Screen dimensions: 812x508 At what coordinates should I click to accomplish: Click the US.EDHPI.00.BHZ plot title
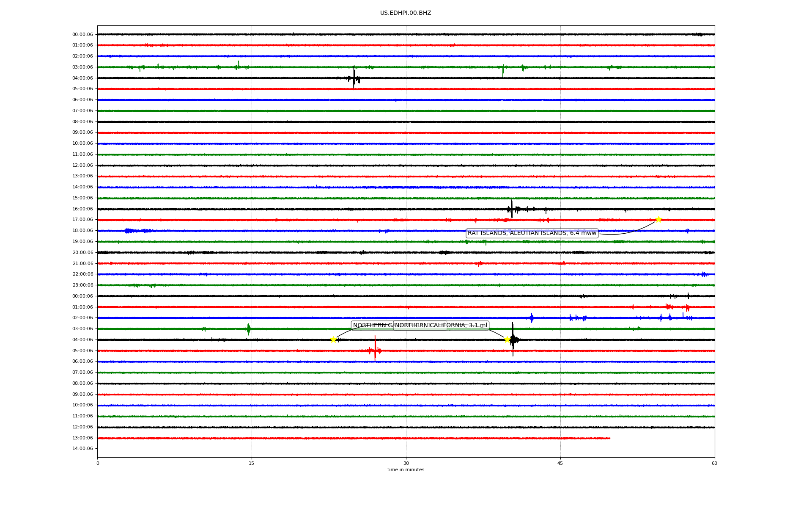tap(405, 13)
